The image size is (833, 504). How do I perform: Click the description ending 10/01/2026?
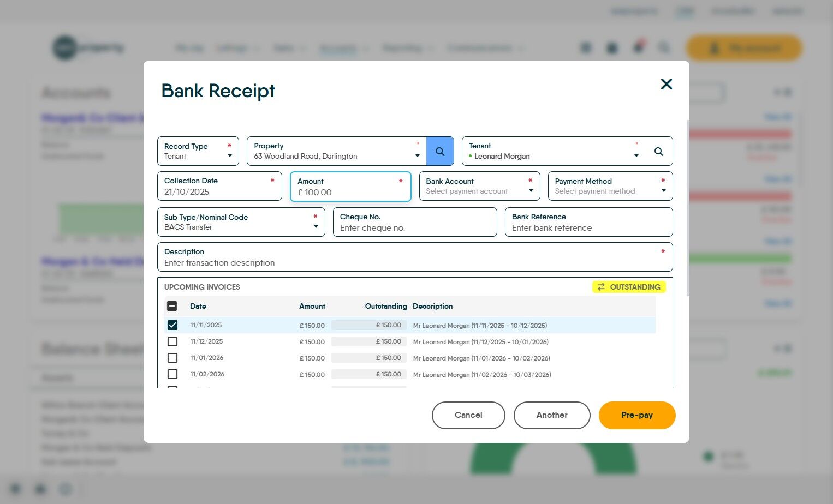coord(481,342)
